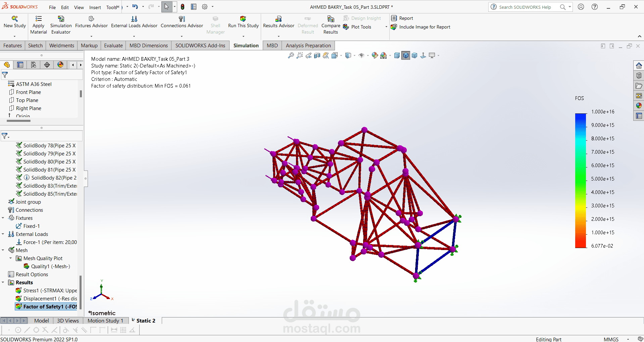Open the Fixtures Advisor dropdown arrow
Viewport: 644px width, 342px height.
[91, 36]
